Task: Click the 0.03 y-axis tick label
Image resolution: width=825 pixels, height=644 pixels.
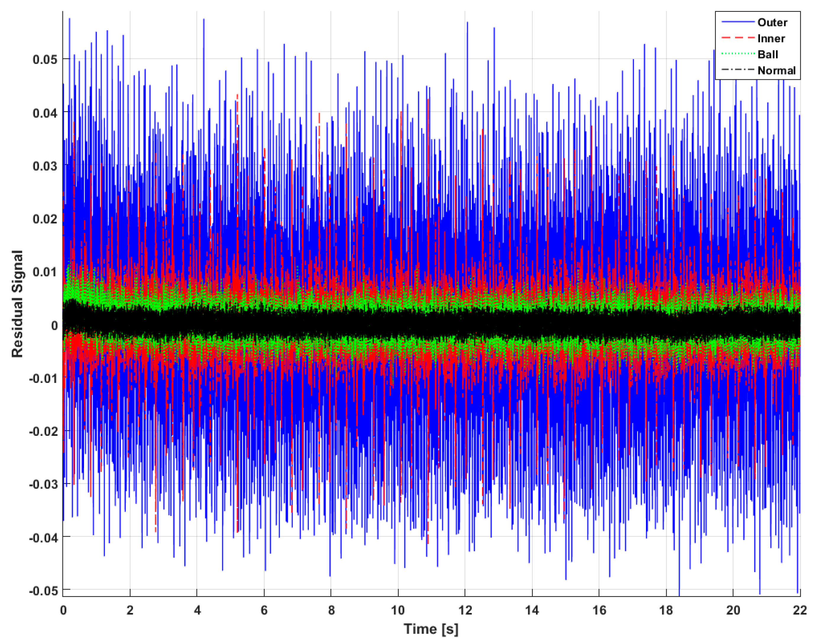Action: [45, 166]
